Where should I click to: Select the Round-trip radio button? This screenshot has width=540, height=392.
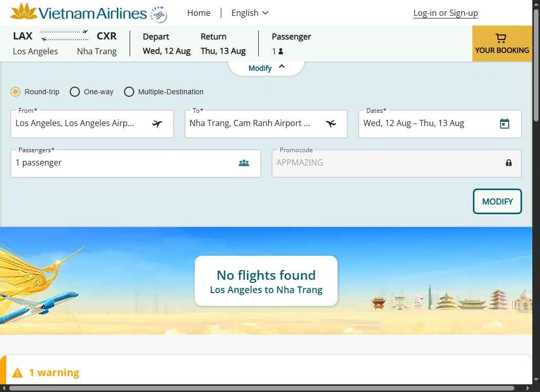click(x=15, y=92)
